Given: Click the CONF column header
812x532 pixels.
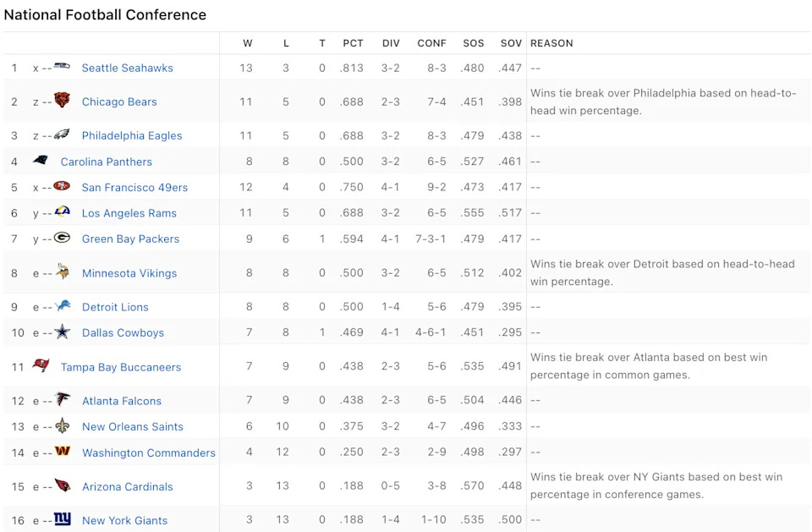Looking at the screenshot, I should [431, 43].
